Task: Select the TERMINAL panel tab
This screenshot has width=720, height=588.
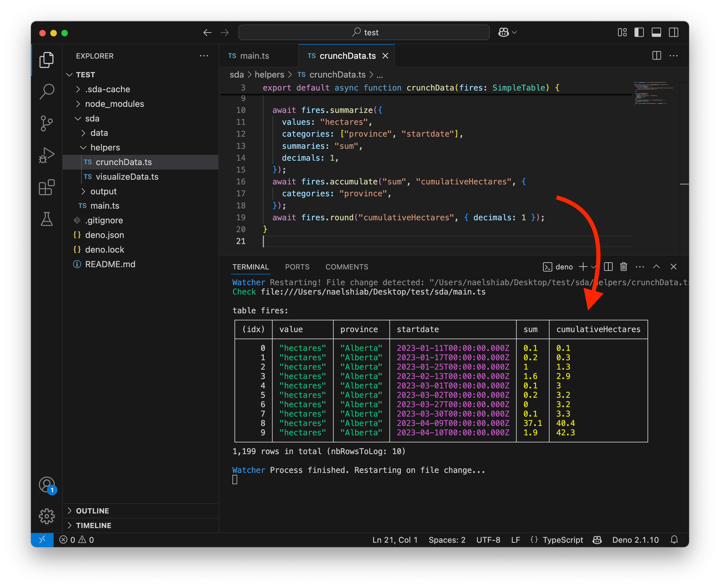Action: click(251, 267)
